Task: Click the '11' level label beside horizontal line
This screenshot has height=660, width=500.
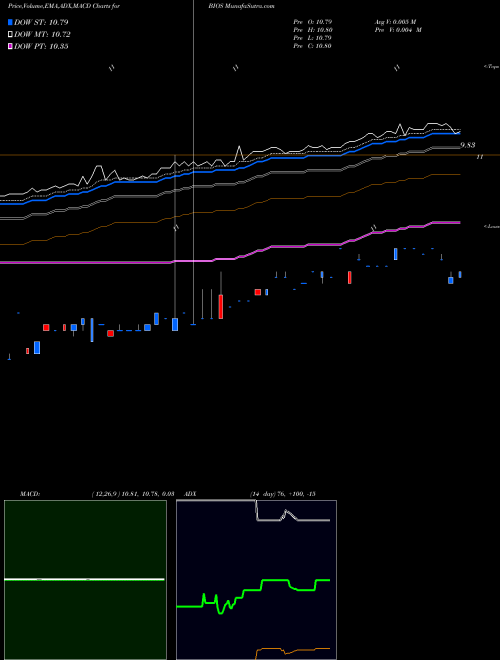Action: pyautogui.click(x=479, y=157)
